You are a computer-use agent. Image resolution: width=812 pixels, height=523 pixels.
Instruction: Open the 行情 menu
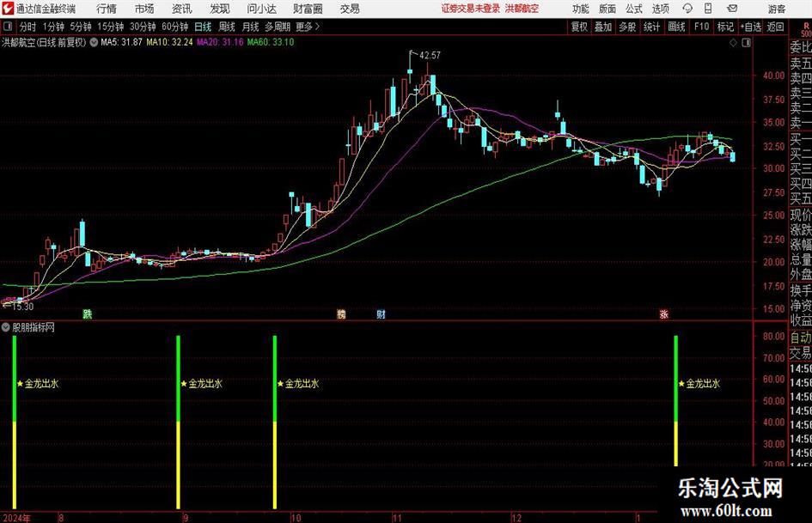[x=107, y=9]
